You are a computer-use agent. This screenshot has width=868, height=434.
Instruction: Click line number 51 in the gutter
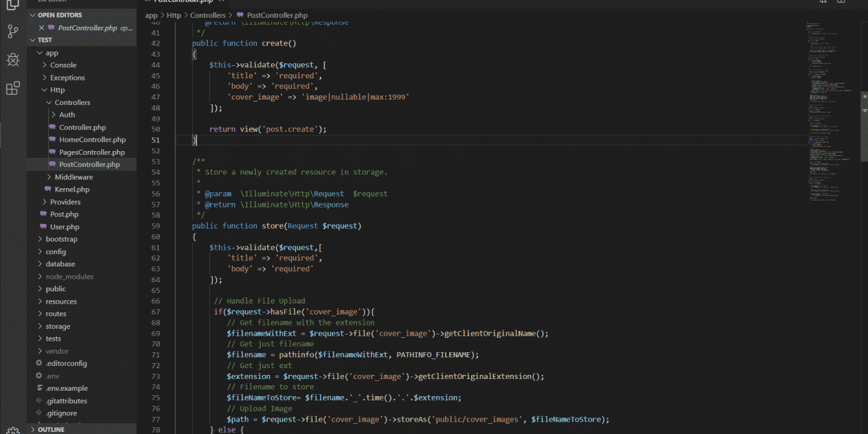click(x=155, y=140)
